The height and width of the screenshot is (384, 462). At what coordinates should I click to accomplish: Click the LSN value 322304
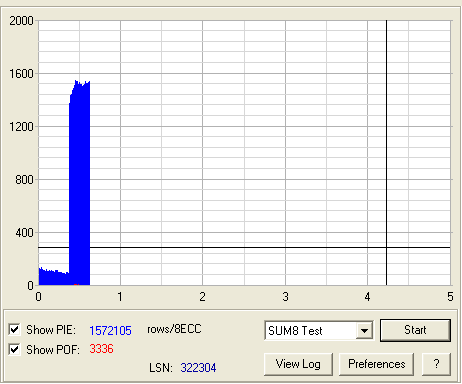click(x=198, y=368)
